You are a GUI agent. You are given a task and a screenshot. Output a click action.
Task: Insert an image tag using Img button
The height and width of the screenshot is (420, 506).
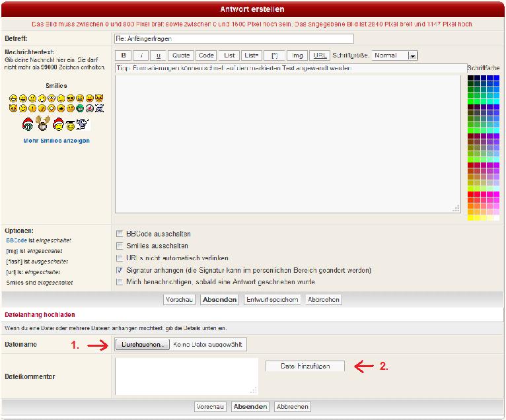click(x=297, y=55)
